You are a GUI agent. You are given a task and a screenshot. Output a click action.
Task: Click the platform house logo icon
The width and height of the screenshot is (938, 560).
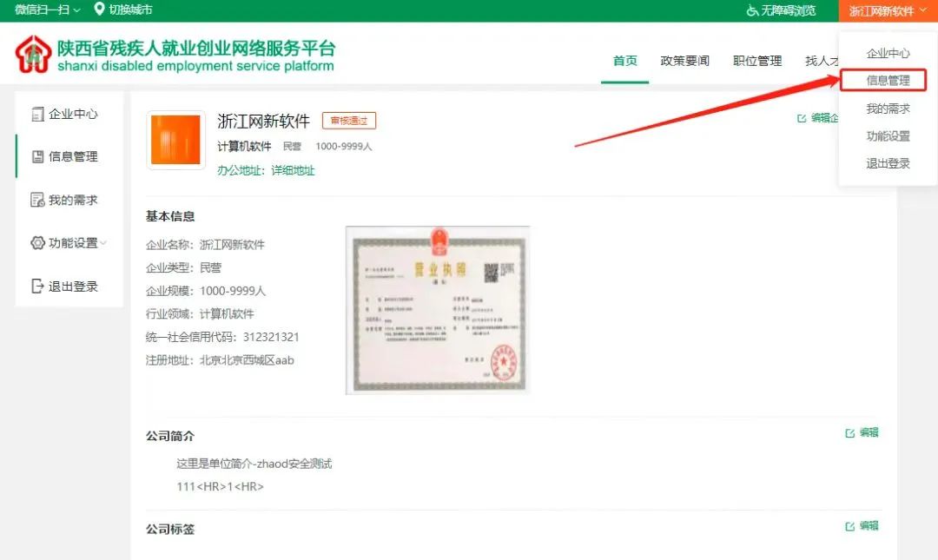pyautogui.click(x=32, y=52)
